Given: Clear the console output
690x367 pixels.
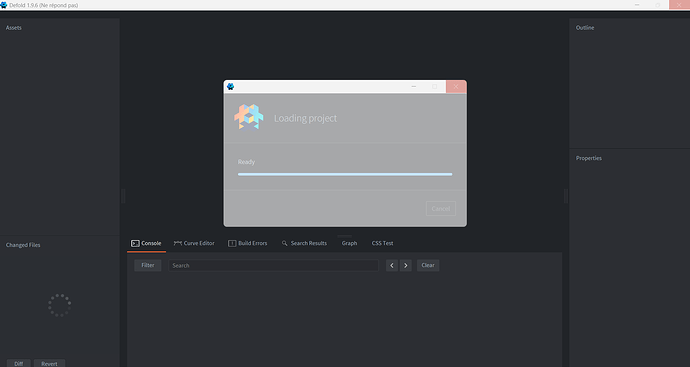Looking at the screenshot, I should [x=428, y=265].
